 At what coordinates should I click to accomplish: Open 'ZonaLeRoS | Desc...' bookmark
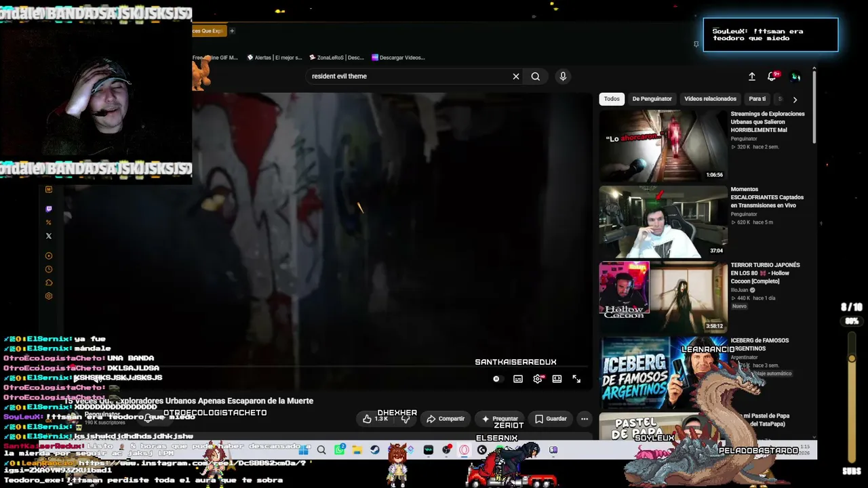pos(337,58)
